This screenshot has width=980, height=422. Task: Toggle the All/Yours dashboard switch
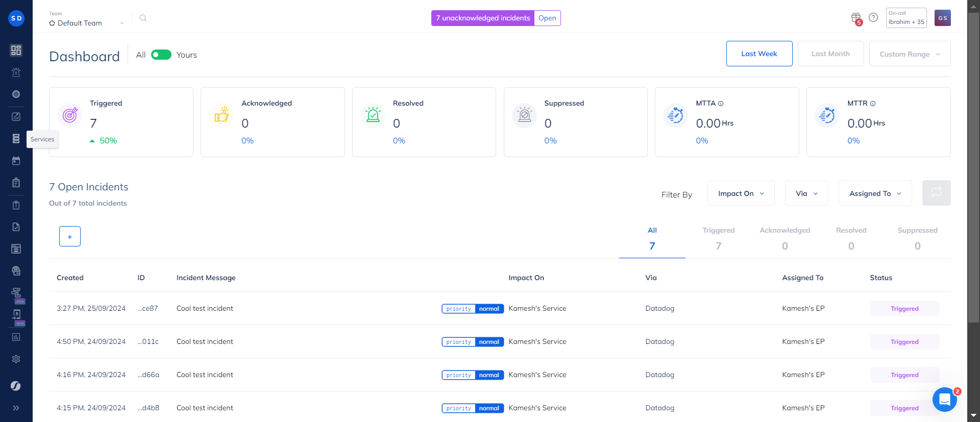pos(161,55)
